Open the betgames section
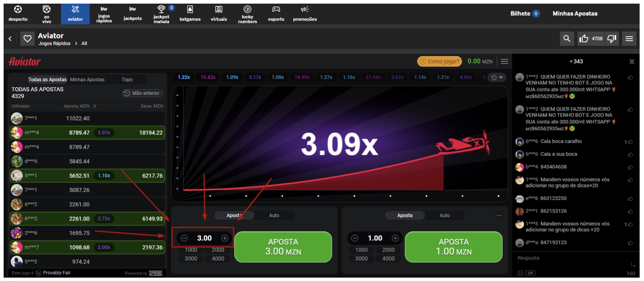 190,14
